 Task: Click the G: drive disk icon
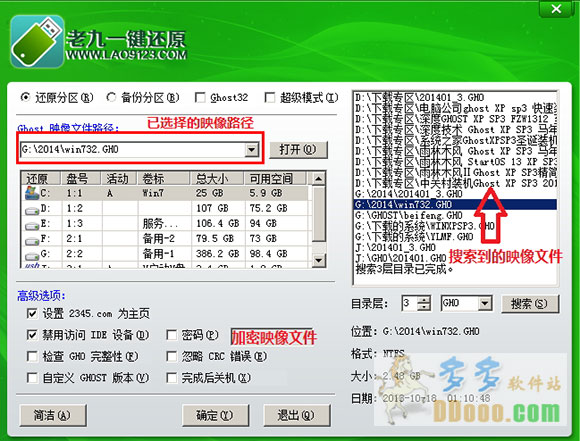pyautogui.click(x=32, y=255)
